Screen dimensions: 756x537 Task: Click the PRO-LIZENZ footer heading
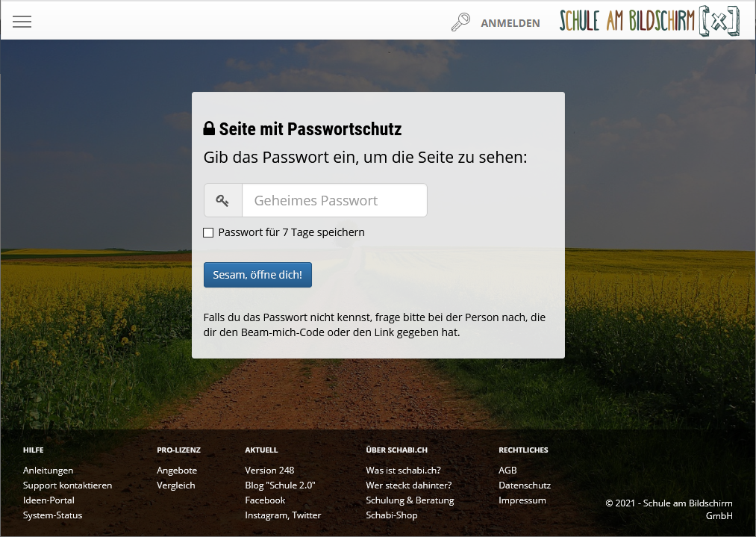pos(178,450)
